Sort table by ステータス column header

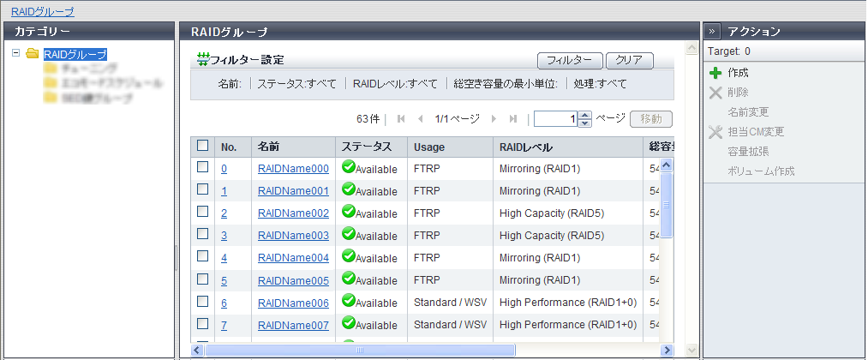click(x=368, y=147)
